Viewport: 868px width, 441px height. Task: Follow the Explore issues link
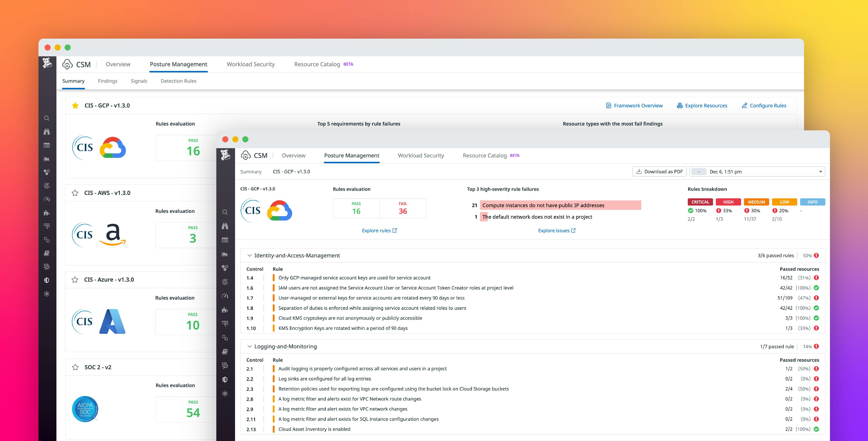(x=556, y=230)
